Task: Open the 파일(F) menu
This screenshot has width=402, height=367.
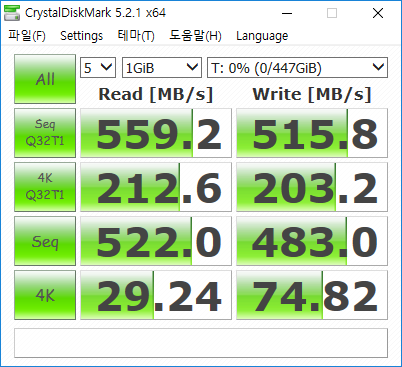Action: point(27,36)
